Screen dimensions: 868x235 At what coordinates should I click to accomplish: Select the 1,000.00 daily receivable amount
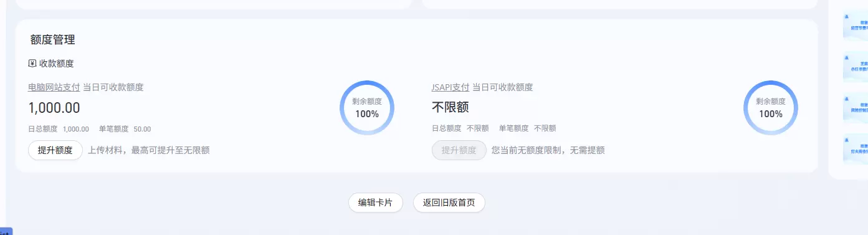tap(54, 108)
